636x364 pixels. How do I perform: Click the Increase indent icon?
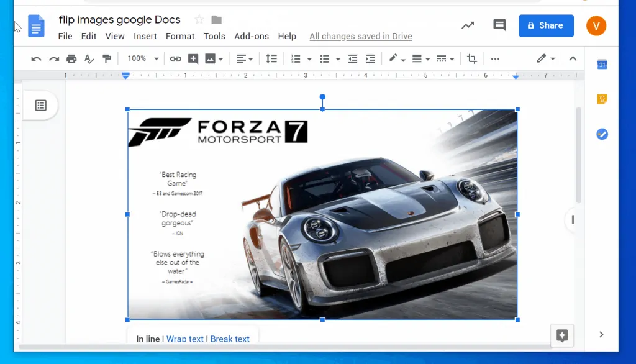point(370,59)
